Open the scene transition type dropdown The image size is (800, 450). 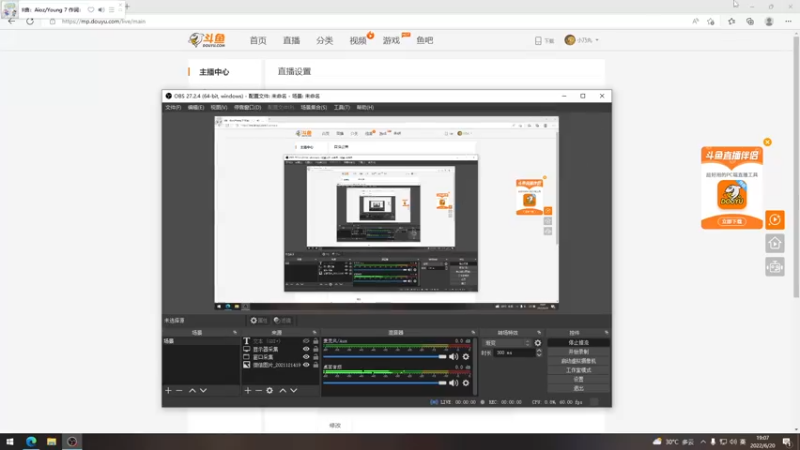pyautogui.click(x=507, y=343)
